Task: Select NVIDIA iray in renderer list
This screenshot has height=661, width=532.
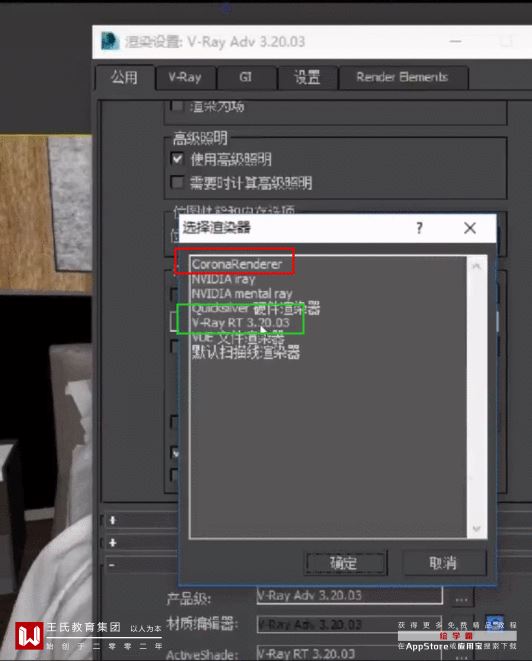Action: click(224, 279)
